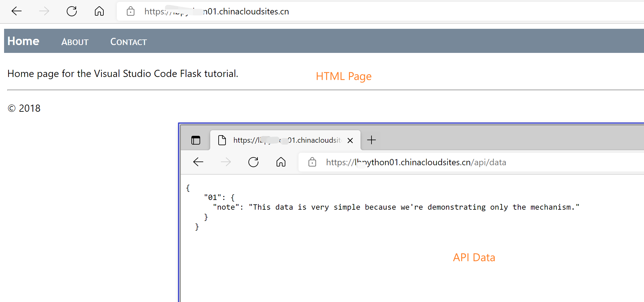Click the outer browser home icon

(99, 12)
